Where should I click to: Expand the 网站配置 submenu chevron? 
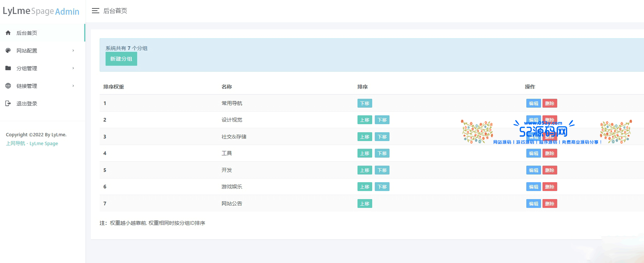pos(73,51)
